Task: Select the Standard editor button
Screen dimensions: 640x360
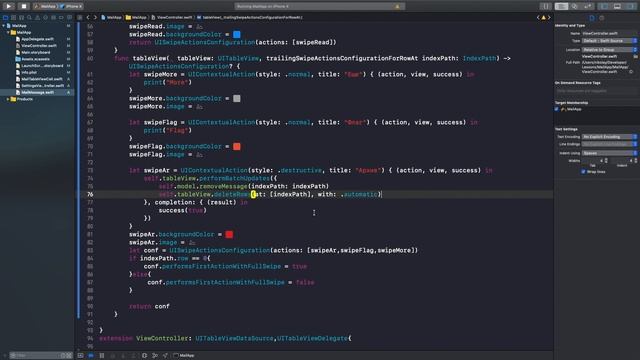Action: (x=561, y=7)
